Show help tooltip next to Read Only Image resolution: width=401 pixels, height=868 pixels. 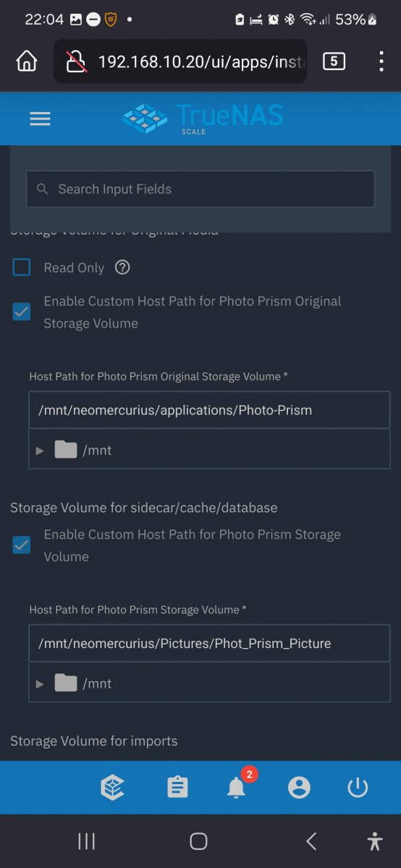pos(122,268)
